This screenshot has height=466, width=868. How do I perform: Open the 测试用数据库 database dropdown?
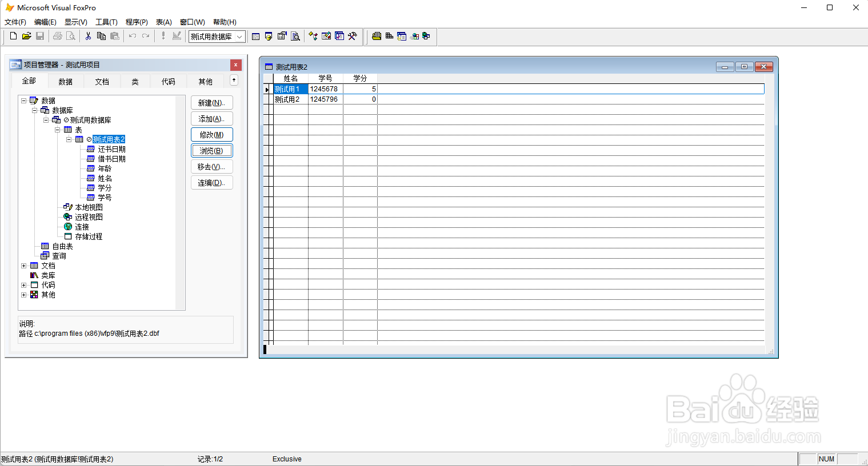pyautogui.click(x=240, y=37)
